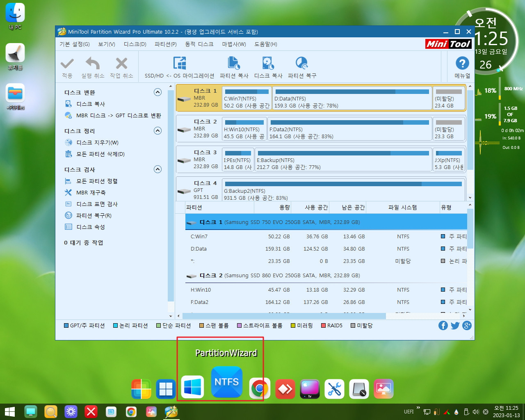Click the partition list horizontal scrollbar
Viewport: 525px width, 420px height.
click(x=284, y=316)
